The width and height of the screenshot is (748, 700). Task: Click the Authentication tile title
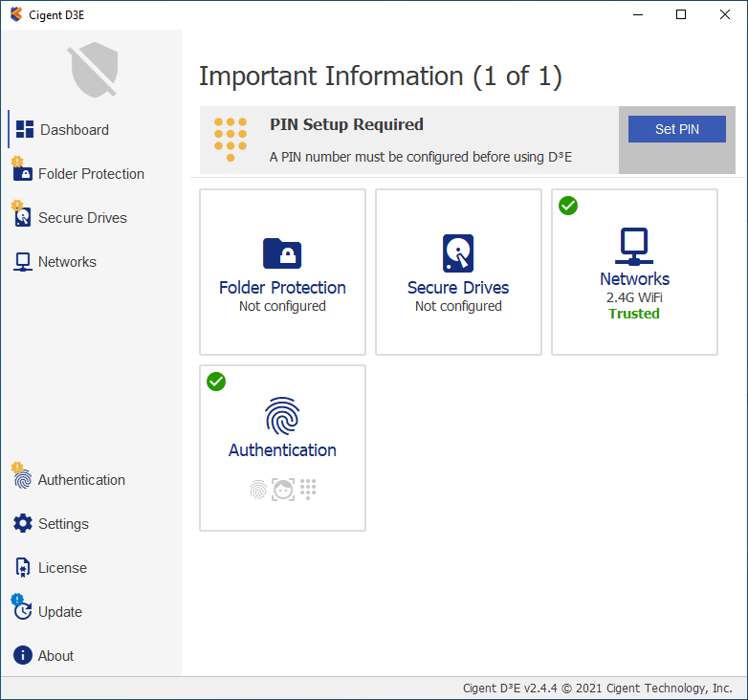coord(282,450)
